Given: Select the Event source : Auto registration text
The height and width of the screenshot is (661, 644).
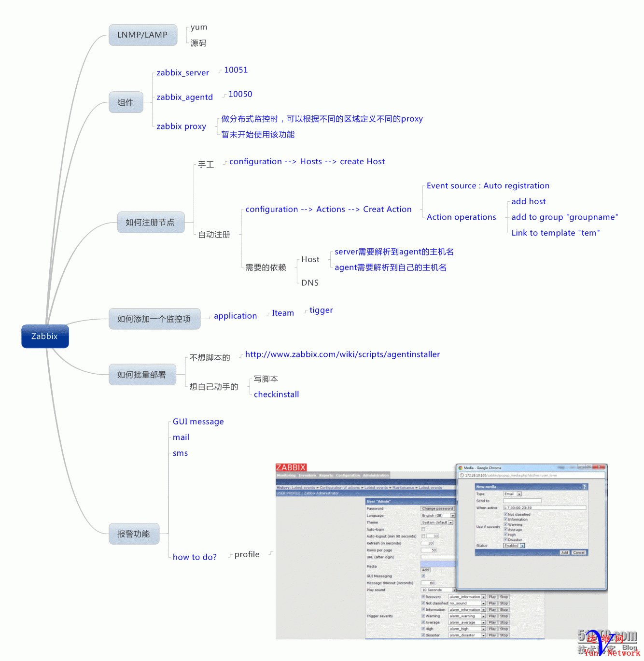Looking at the screenshot, I should [488, 186].
